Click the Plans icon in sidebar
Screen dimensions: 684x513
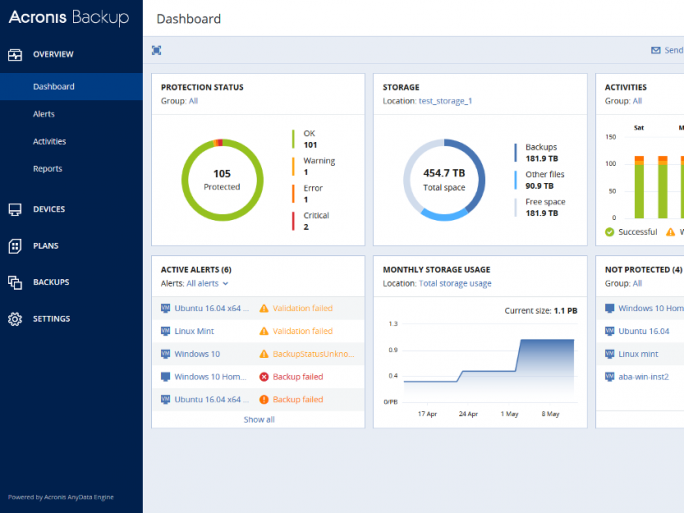(x=15, y=246)
